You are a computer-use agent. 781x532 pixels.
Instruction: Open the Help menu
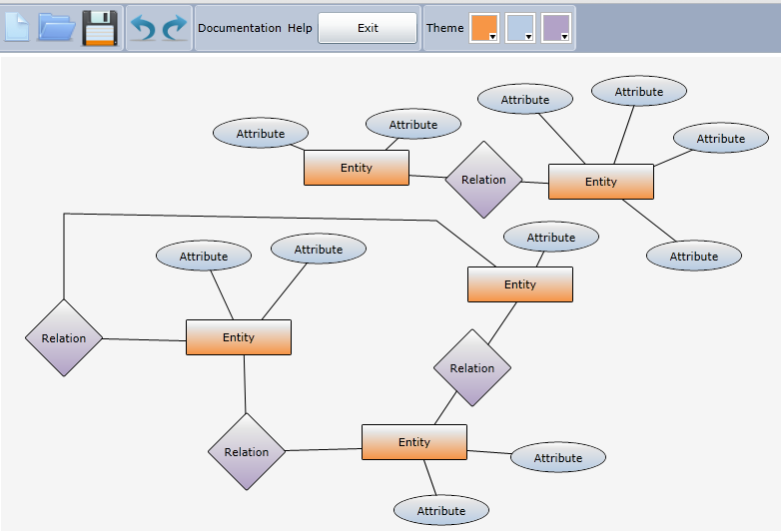tap(300, 28)
